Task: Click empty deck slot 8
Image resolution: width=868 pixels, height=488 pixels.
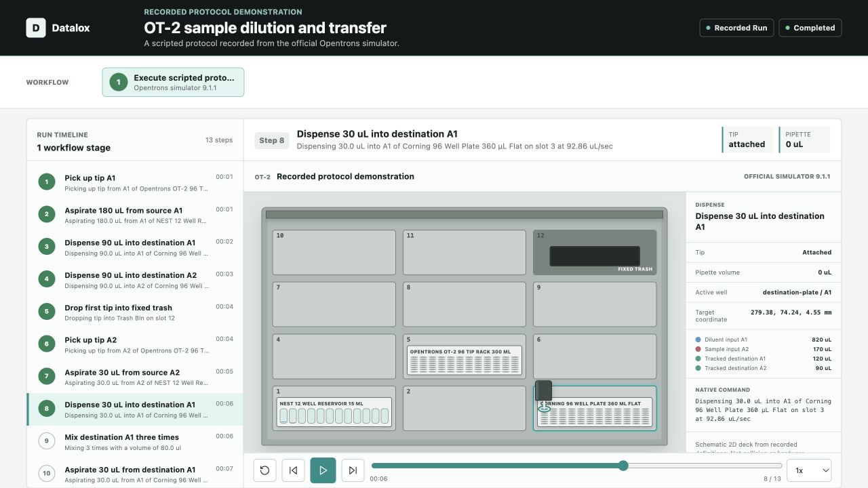Action: [x=465, y=304]
